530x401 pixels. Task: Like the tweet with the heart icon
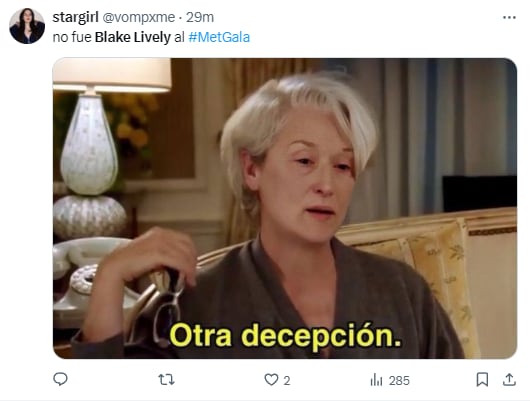tap(271, 380)
